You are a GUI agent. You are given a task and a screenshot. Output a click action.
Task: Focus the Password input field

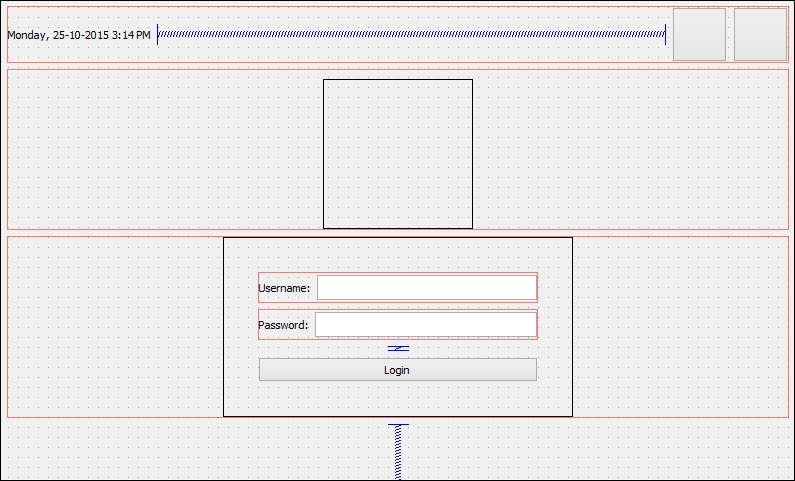[426, 324]
